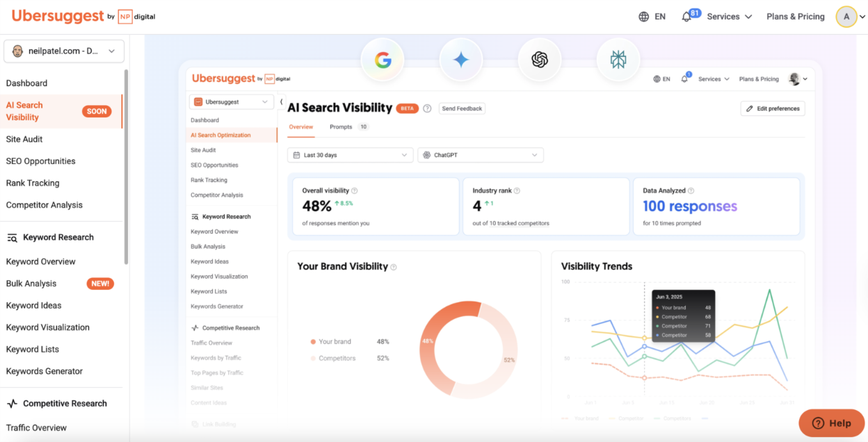
Task: Expand the Services dropdown in top bar
Action: [730, 17]
